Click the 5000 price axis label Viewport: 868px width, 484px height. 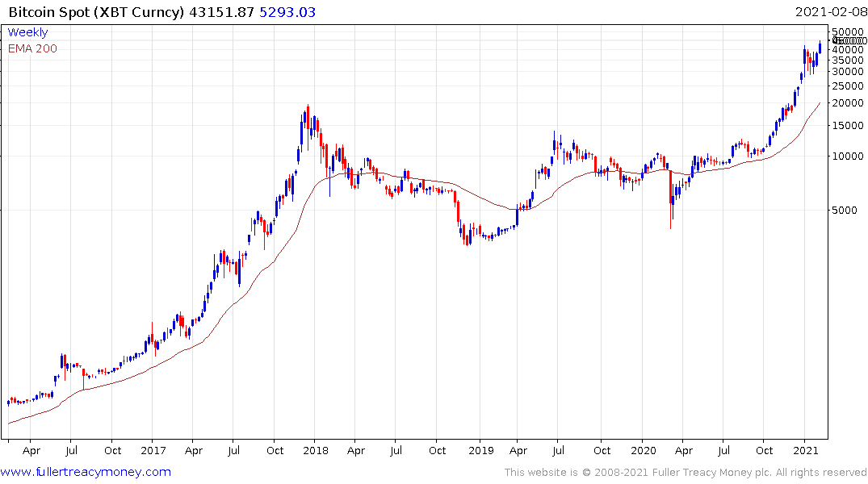[x=845, y=211]
